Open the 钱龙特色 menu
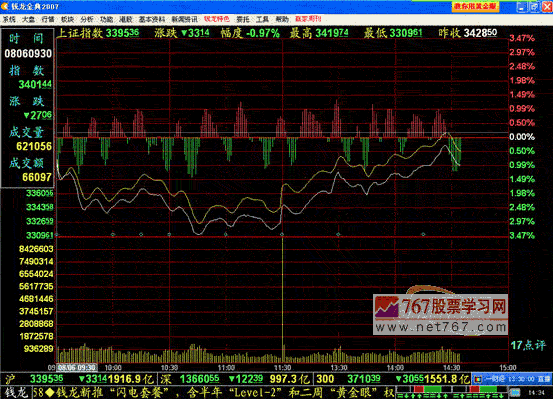 click(x=217, y=19)
